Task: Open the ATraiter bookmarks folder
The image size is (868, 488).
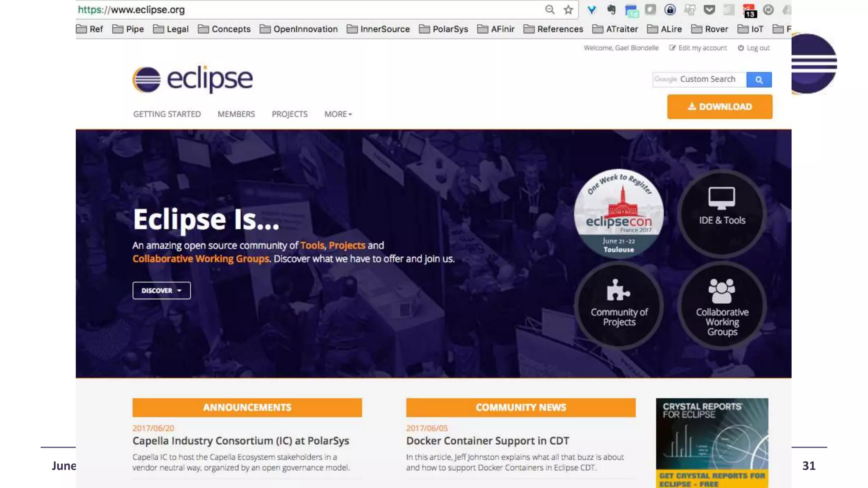Action: tap(615, 29)
